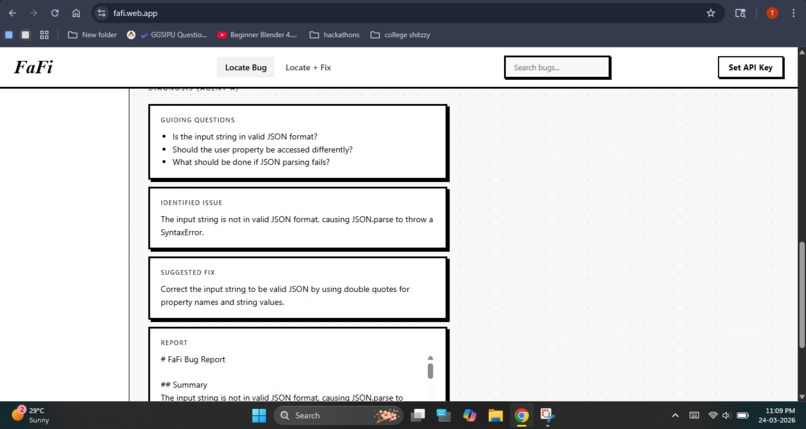This screenshot has width=806, height=429.
Task: Open the tab search icon beside profile
Action: click(x=740, y=13)
